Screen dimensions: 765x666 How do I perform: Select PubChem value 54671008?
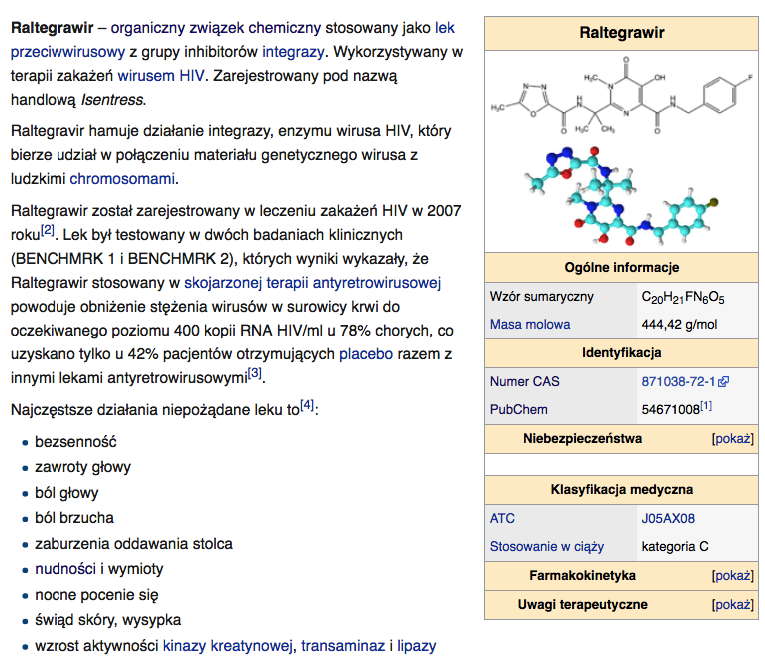(x=670, y=409)
